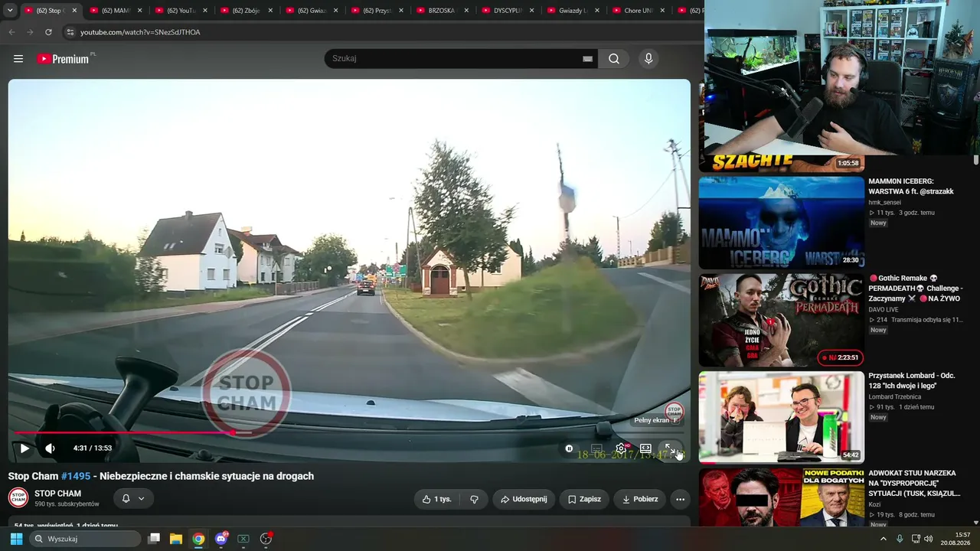Open hmk_sensei channel link

[884, 203]
